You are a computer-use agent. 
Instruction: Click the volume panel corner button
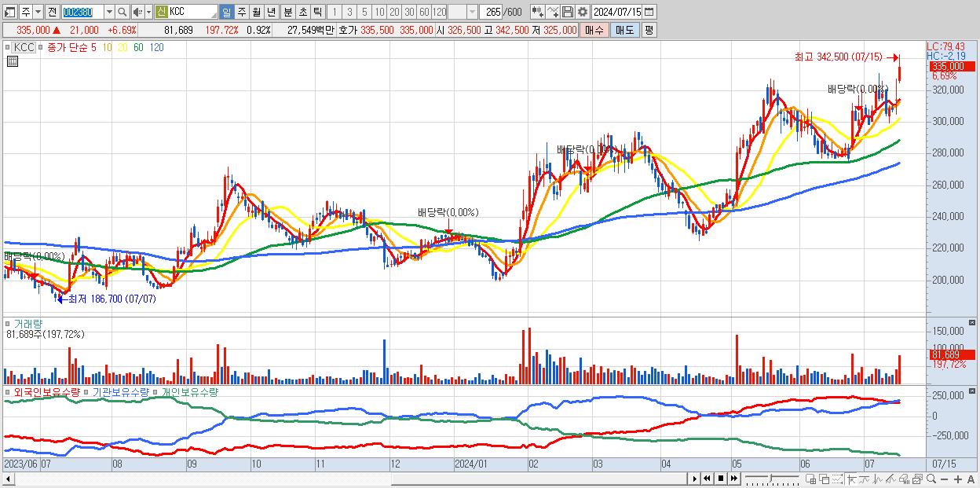click(974, 323)
